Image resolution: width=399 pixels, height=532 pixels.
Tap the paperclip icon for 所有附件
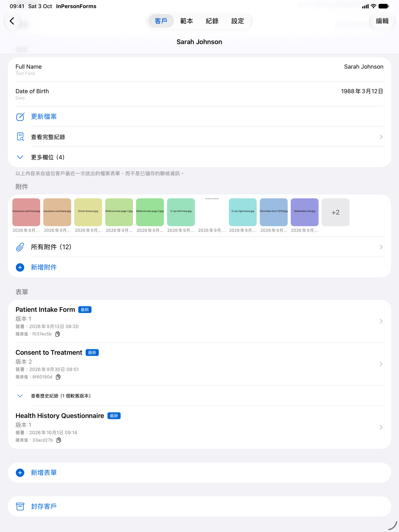click(20, 247)
